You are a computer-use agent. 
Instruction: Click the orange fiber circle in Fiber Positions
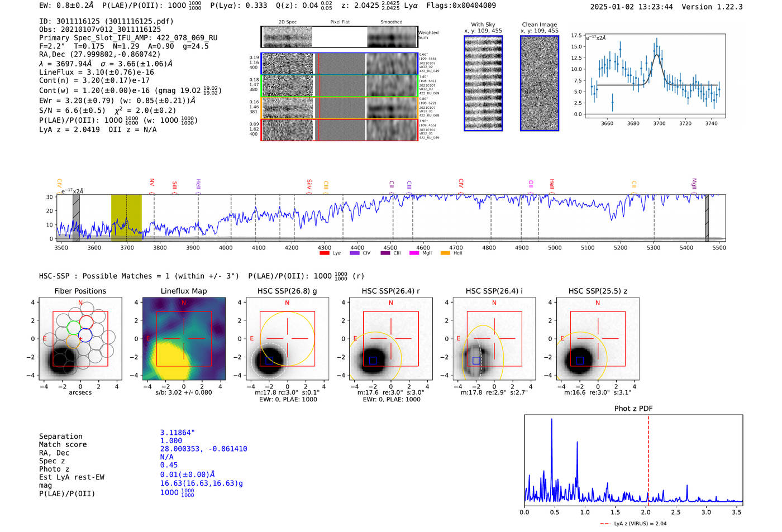(x=72, y=342)
